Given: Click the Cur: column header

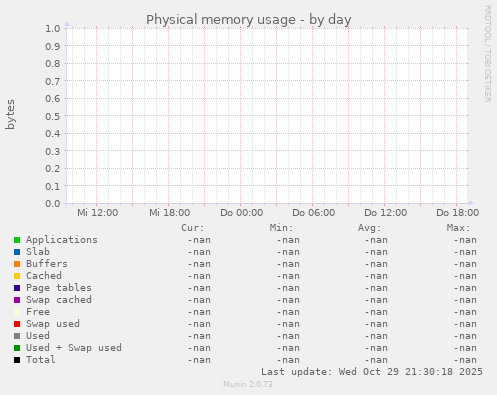Looking at the screenshot, I should (x=193, y=228).
